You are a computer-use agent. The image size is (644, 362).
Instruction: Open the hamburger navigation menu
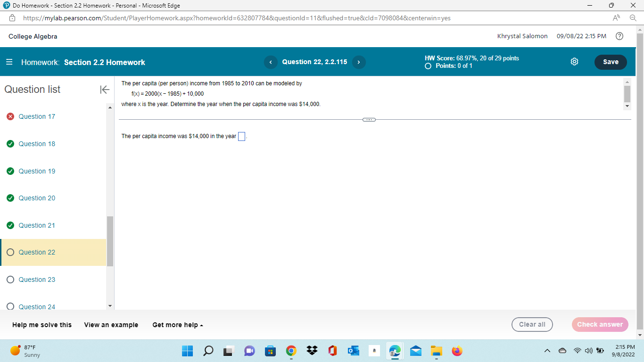[9, 62]
